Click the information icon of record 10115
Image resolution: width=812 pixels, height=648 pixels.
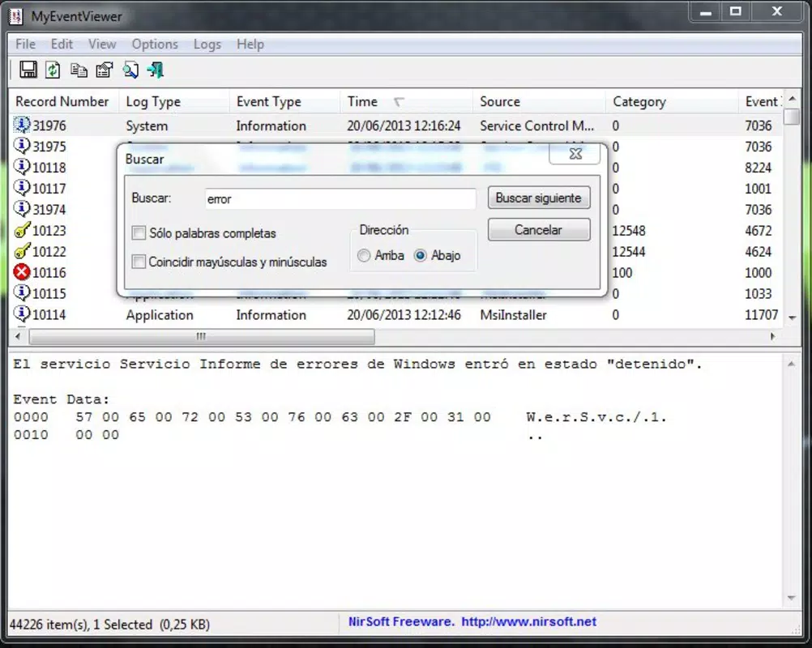click(x=22, y=293)
